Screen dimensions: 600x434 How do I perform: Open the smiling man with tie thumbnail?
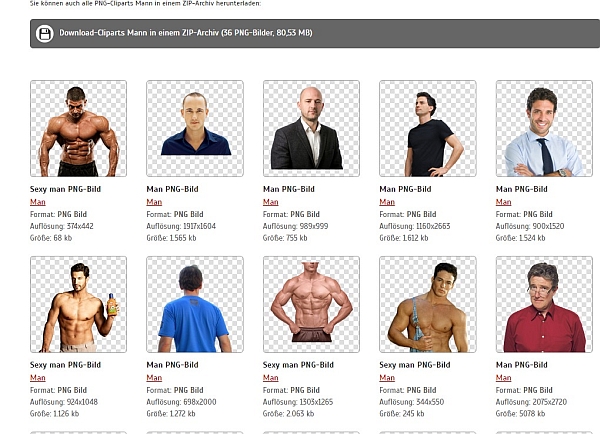click(x=544, y=129)
